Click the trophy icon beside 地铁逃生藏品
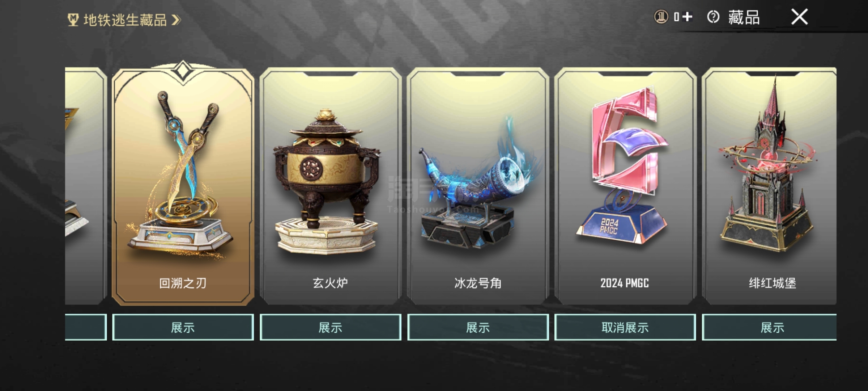This screenshot has height=391, width=868. tap(73, 20)
